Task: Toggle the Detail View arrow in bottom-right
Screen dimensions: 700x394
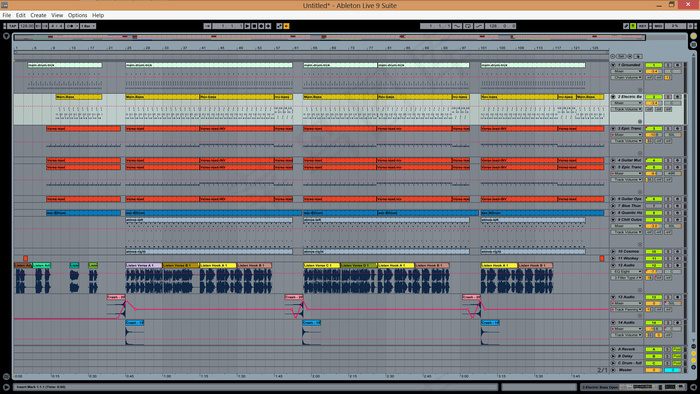Action: [x=693, y=387]
